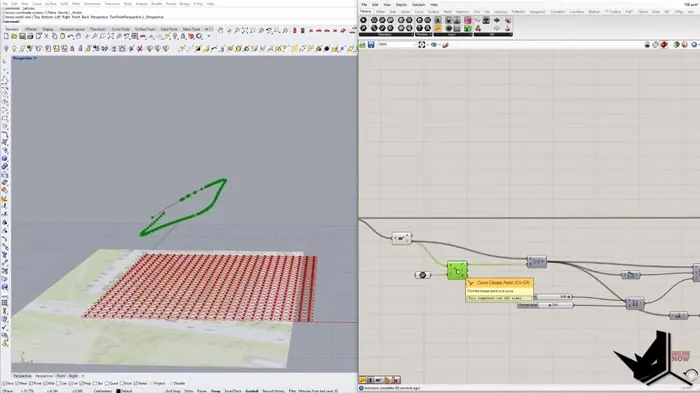Open the Perspective viewport title dropdown arrow
The width and height of the screenshot is (700, 393).
coord(35,58)
